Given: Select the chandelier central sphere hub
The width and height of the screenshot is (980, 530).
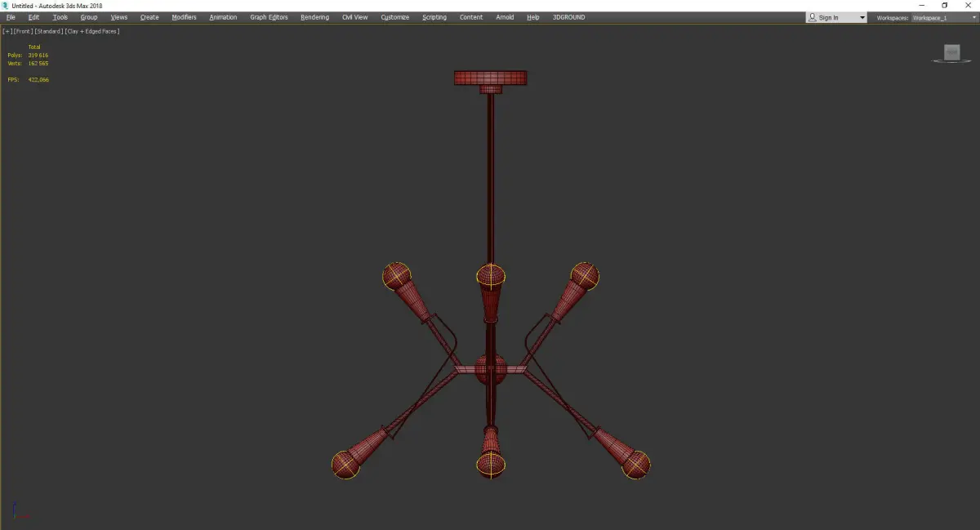Looking at the screenshot, I should pyautogui.click(x=490, y=370).
